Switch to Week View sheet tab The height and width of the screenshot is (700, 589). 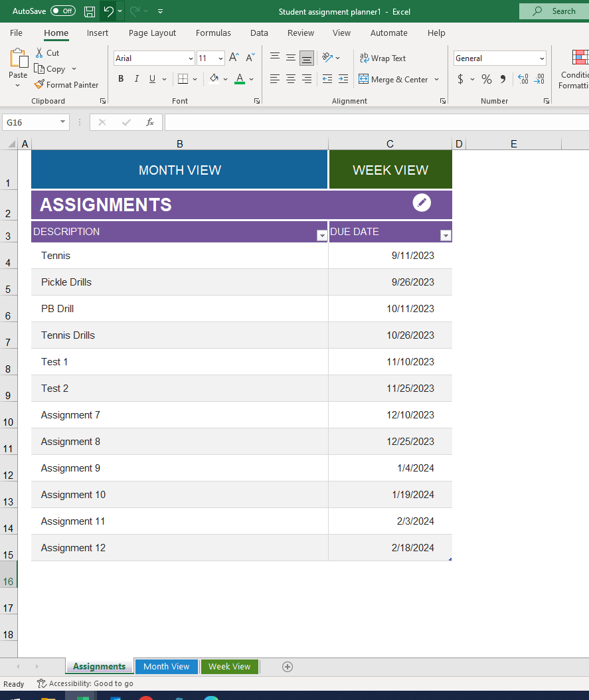click(x=229, y=667)
